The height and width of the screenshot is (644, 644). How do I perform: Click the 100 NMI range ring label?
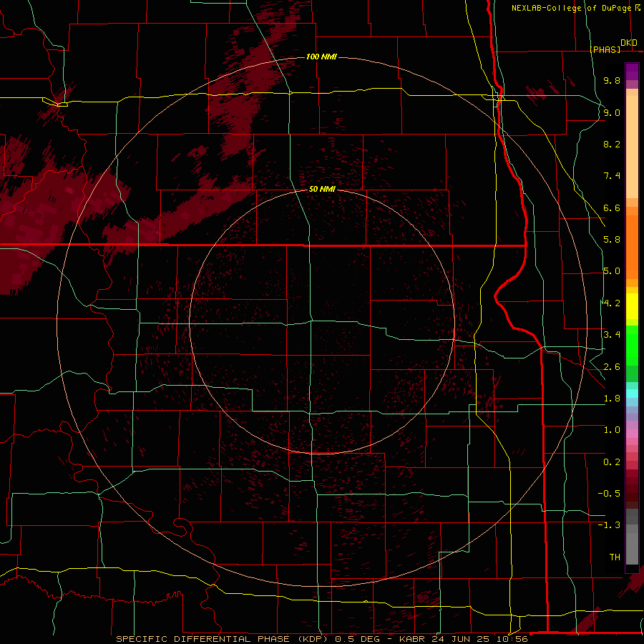pyautogui.click(x=321, y=57)
